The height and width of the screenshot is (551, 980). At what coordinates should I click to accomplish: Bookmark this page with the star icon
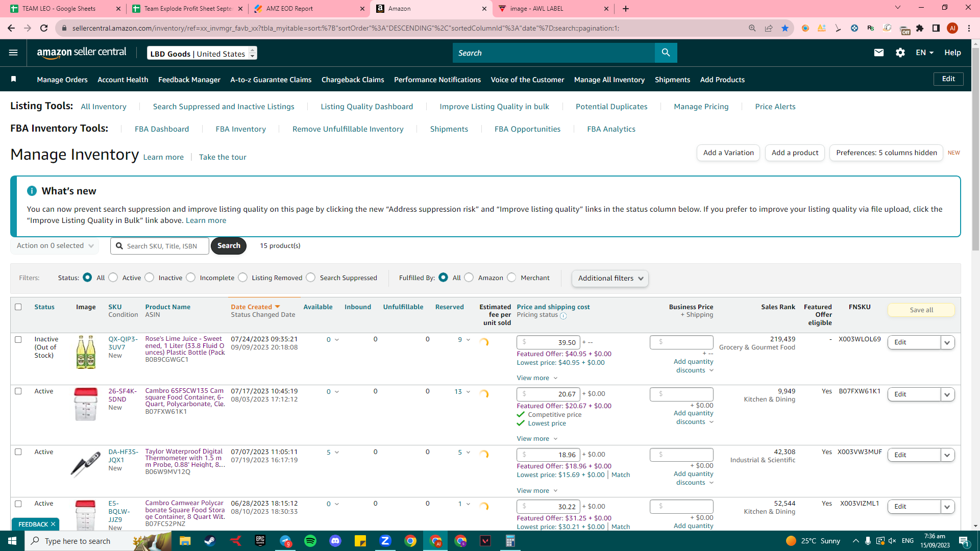coord(785,28)
